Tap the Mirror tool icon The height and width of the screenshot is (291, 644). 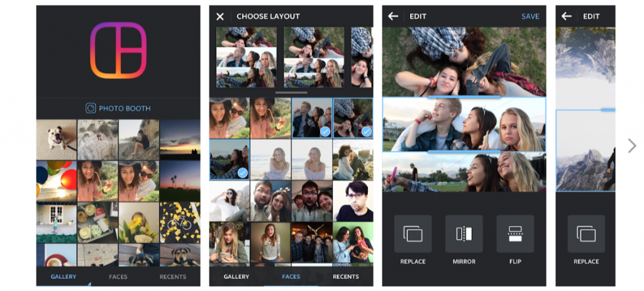pyautogui.click(x=464, y=234)
